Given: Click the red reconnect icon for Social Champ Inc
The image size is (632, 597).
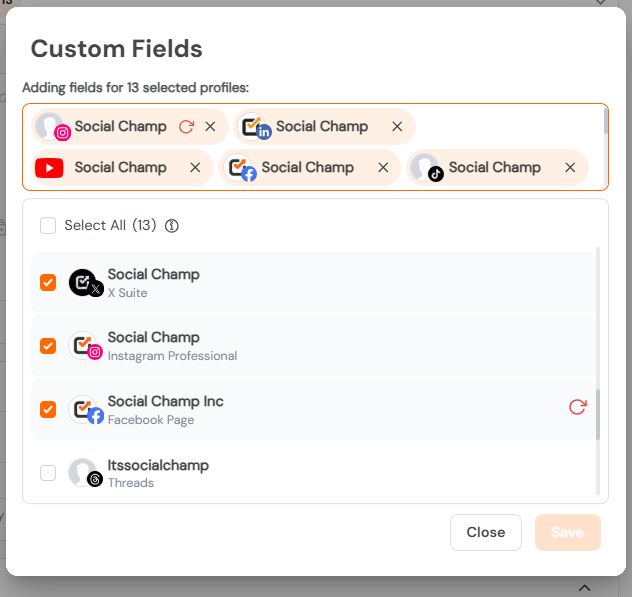Looking at the screenshot, I should coord(578,407).
